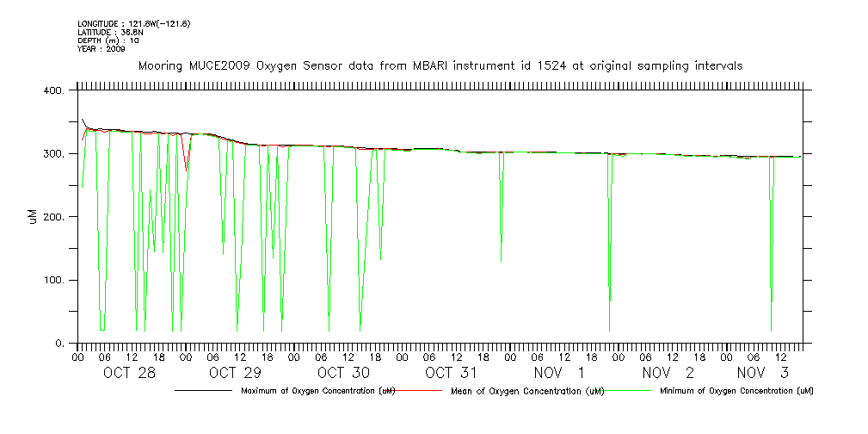The height and width of the screenshot is (434, 868).
Task: Click the NOV 2 date label
Action: (x=667, y=373)
